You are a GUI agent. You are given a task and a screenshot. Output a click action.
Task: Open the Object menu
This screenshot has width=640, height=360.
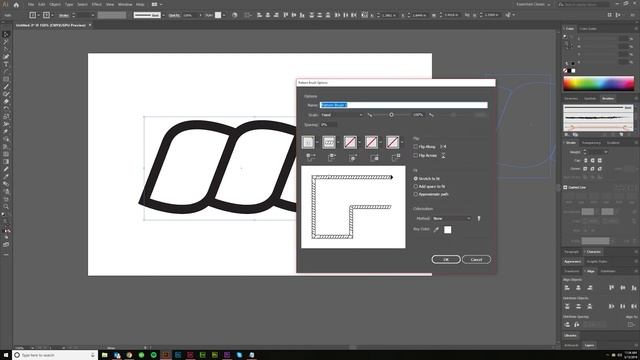(x=55, y=4)
